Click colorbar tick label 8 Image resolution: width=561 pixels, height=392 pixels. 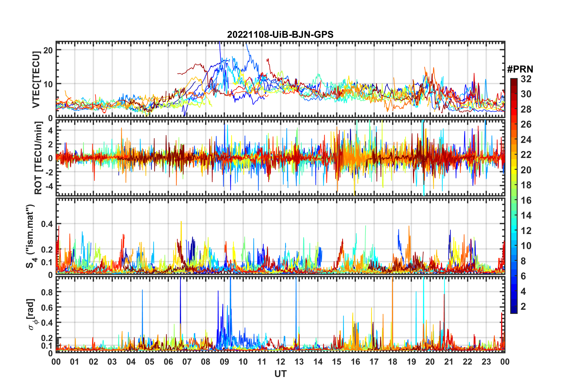(x=523, y=261)
